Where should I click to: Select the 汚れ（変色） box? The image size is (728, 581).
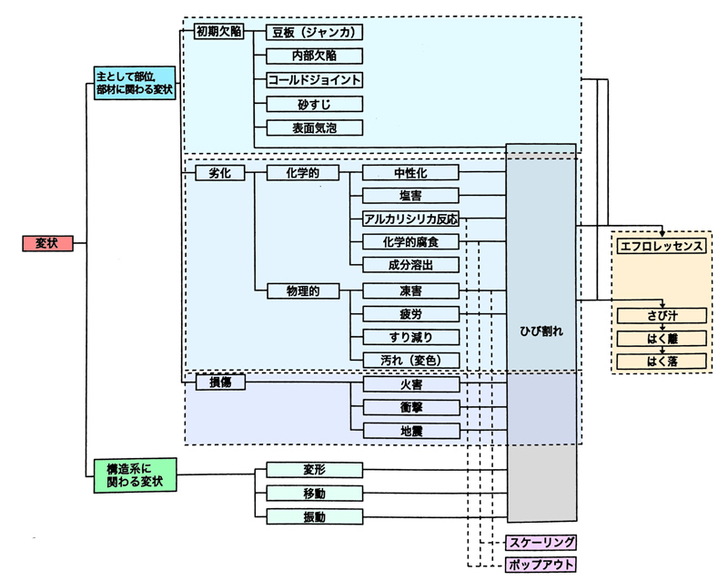(410, 360)
